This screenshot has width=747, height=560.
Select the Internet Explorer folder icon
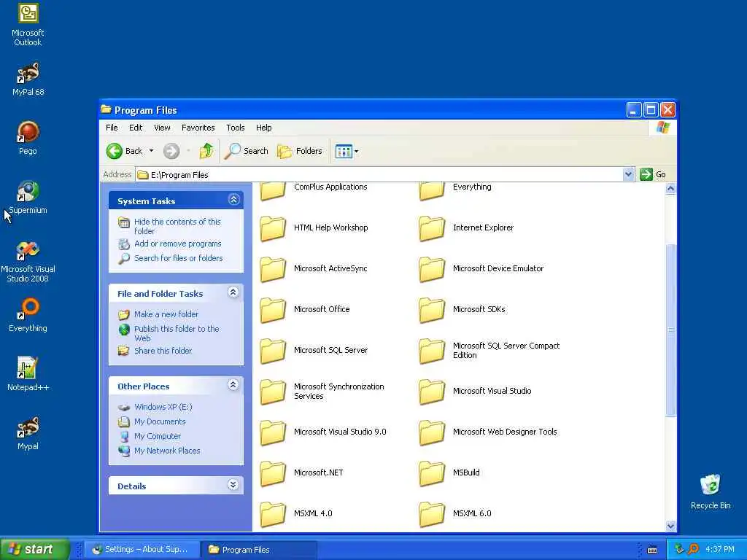click(x=432, y=227)
